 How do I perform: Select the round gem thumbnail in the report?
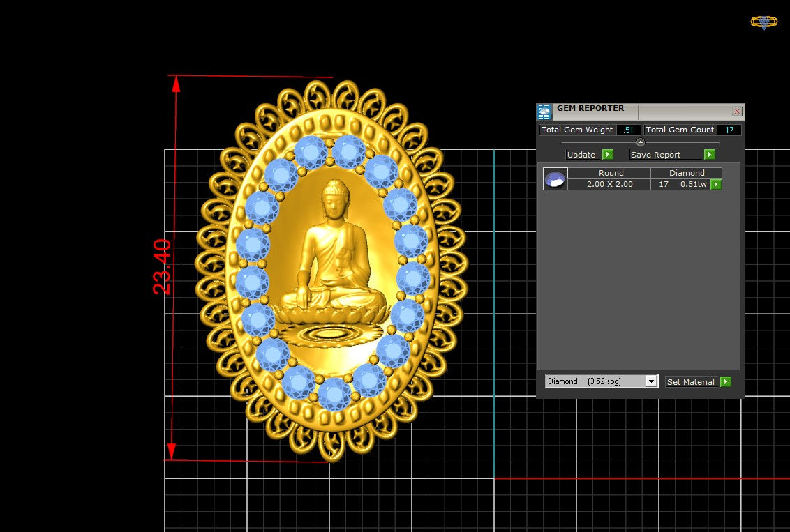coord(556,178)
